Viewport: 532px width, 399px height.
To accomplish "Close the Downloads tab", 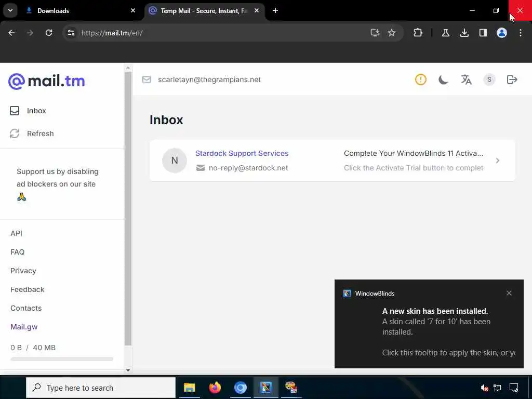I will (x=133, y=10).
